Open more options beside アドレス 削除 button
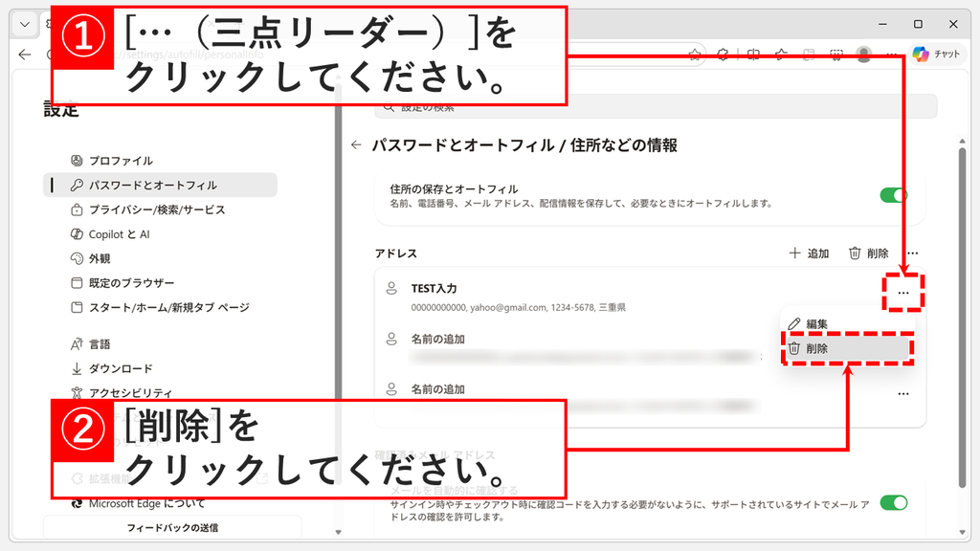 (912, 253)
